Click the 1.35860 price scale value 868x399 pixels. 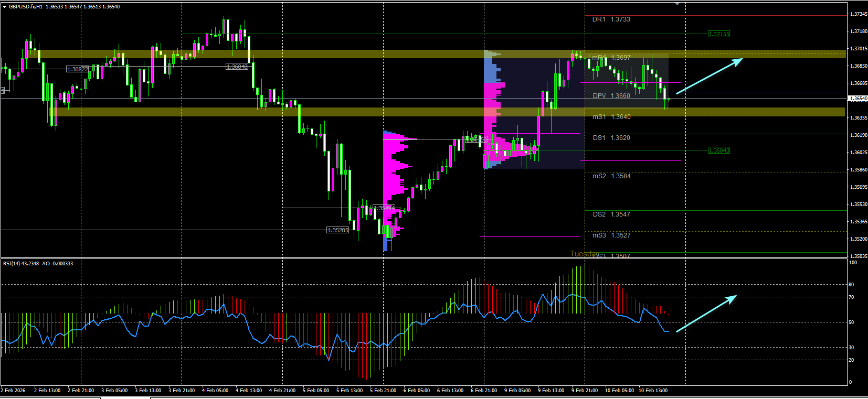click(x=859, y=170)
